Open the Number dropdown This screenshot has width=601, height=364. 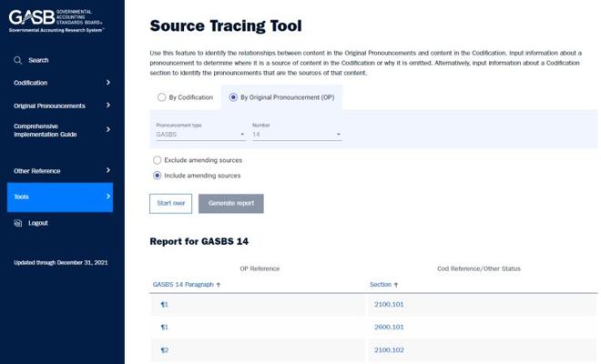point(296,134)
